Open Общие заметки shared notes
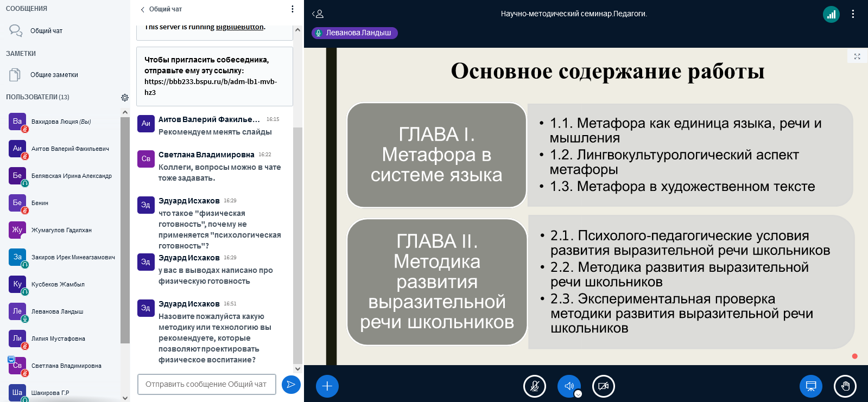The height and width of the screenshot is (402, 868). pos(54,75)
